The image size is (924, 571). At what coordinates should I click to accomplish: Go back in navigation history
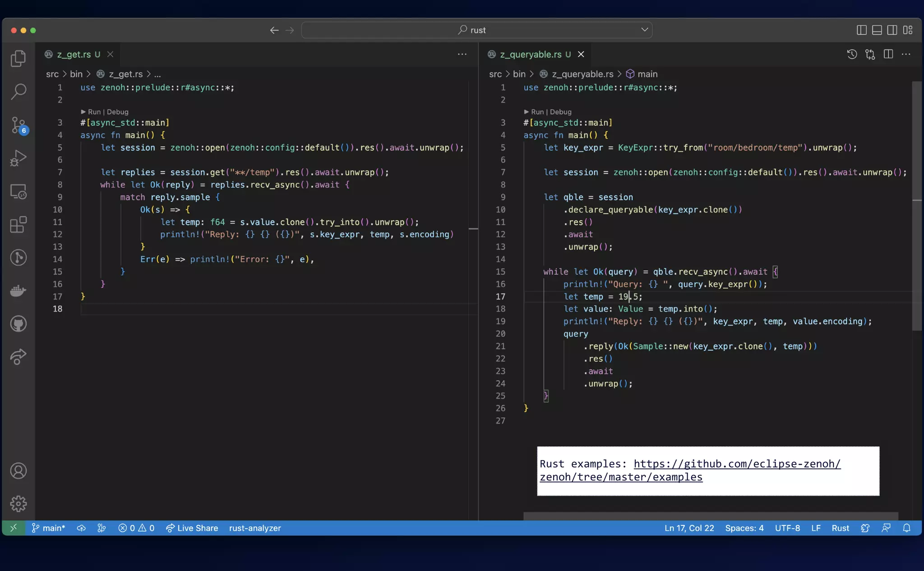pos(274,30)
